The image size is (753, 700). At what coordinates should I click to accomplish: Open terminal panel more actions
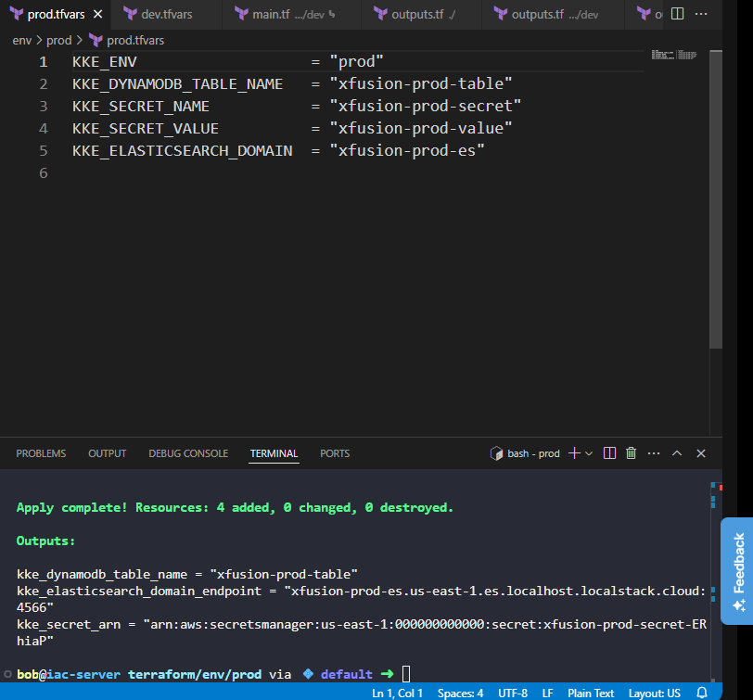(x=654, y=453)
